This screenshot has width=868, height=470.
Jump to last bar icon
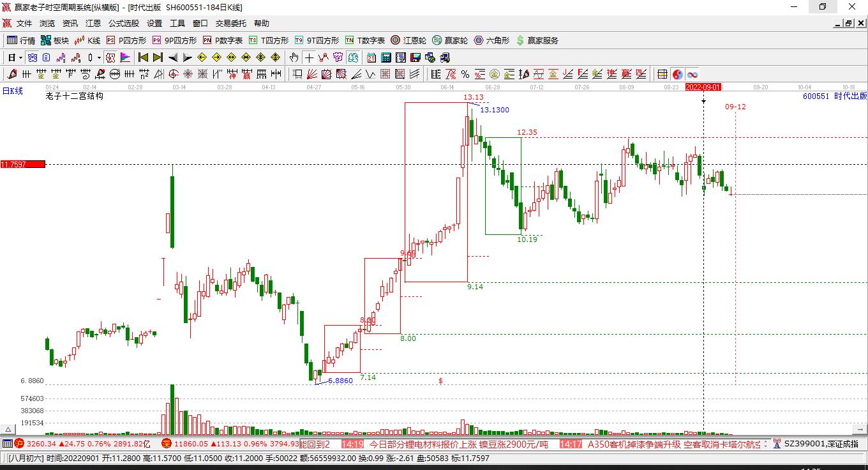[158, 57]
